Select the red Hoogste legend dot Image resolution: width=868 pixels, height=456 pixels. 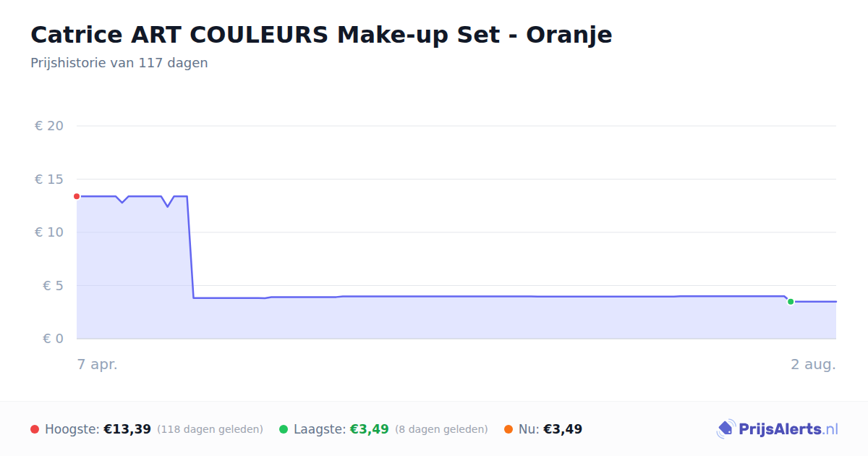(x=35, y=429)
